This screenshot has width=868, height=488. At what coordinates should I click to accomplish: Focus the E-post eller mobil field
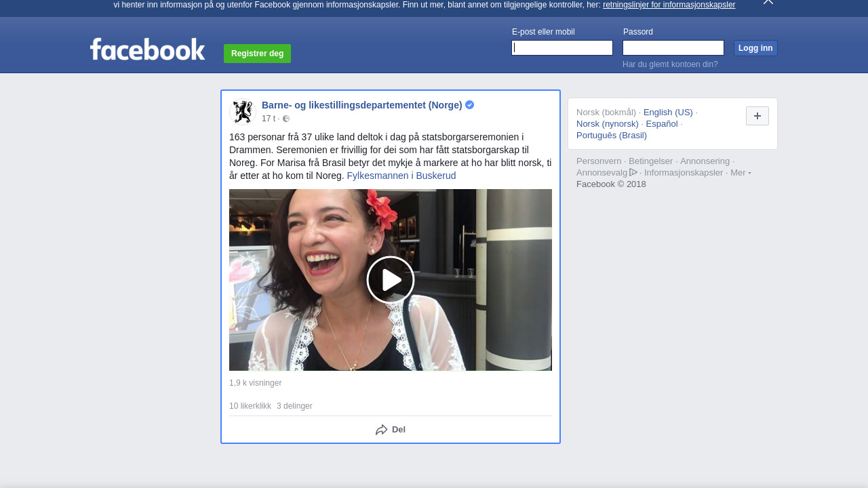(x=562, y=48)
